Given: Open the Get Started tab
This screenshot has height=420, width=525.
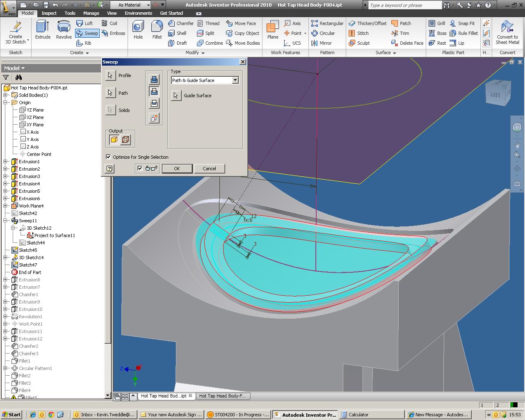Looking at the screenshot, I should pyautogui.click(x=171, y=13).
